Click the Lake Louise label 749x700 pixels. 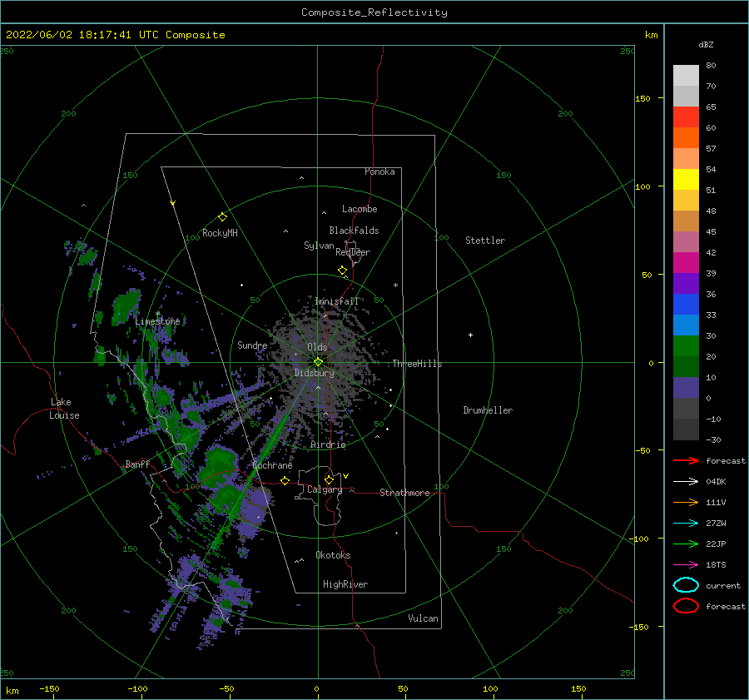(x=64, y=409)
